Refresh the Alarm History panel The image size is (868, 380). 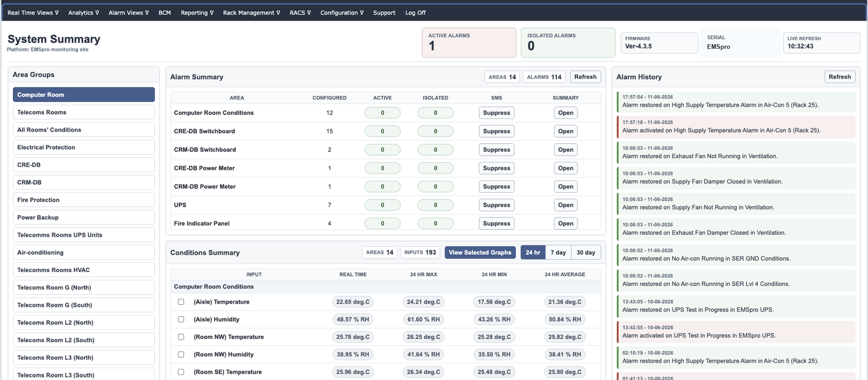point(840,77)
